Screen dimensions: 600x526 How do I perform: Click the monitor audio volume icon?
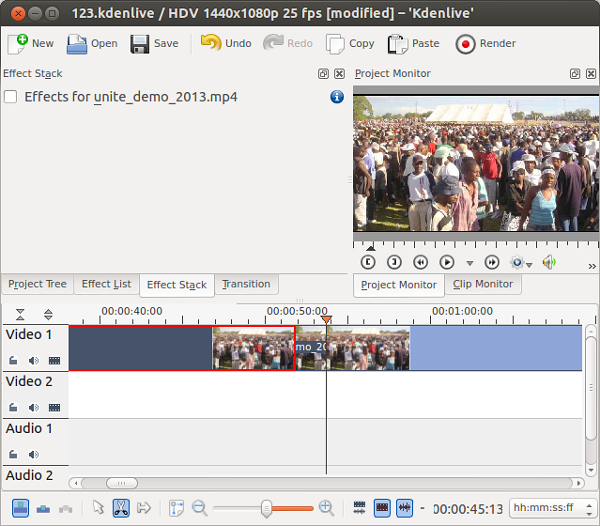pos(549,262)
